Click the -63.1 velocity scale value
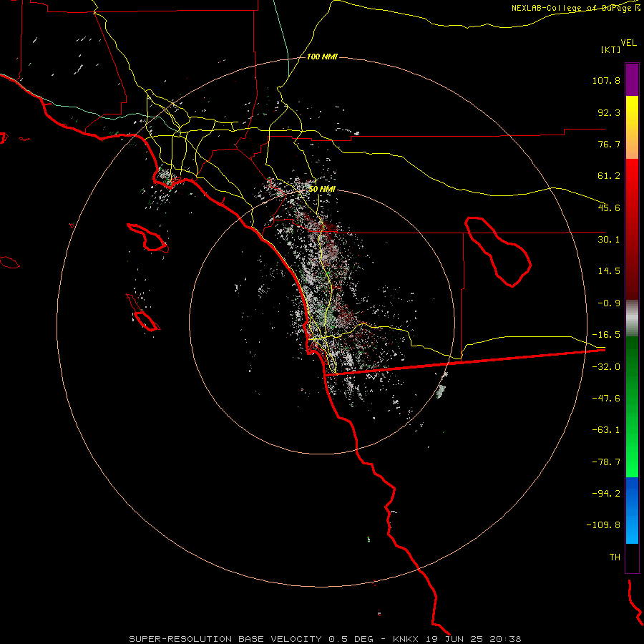Viewport: 644px width, 644px height. tap(606, 430)
